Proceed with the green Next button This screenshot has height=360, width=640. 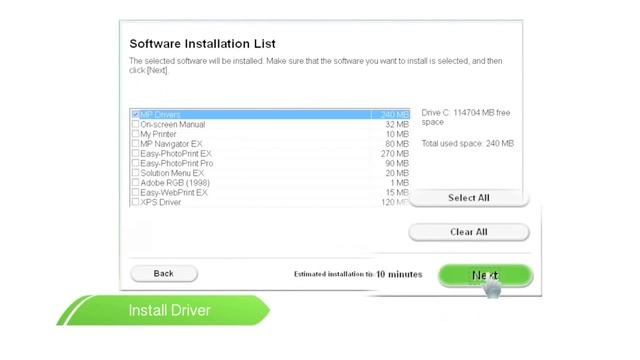click(485, 276)
